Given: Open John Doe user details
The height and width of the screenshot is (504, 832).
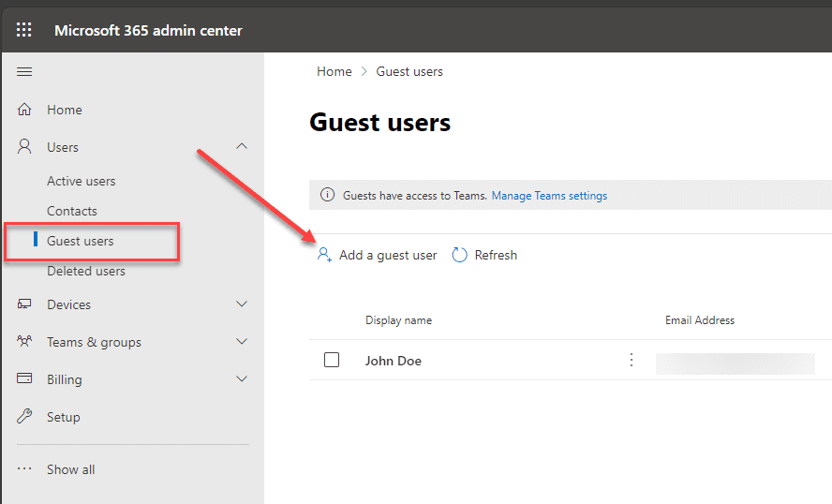Looking at the screenshot, I should (x=394, y=361).
